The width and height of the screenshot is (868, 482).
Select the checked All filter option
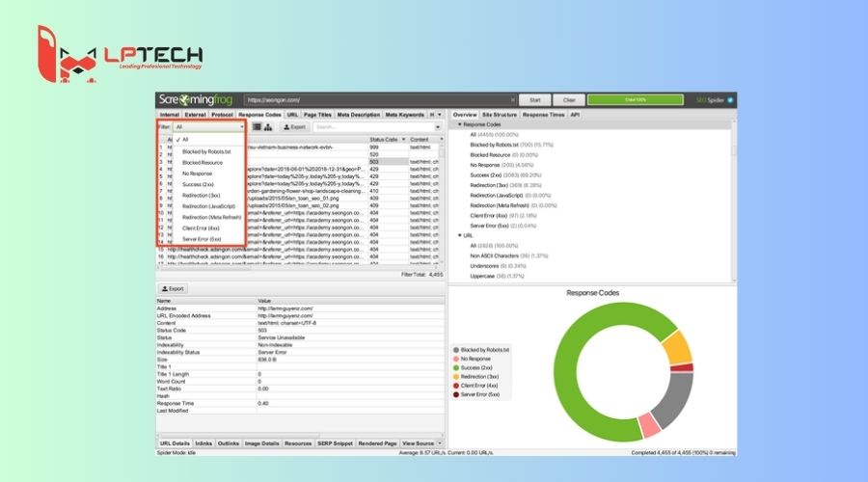click(x=185, y=140)
